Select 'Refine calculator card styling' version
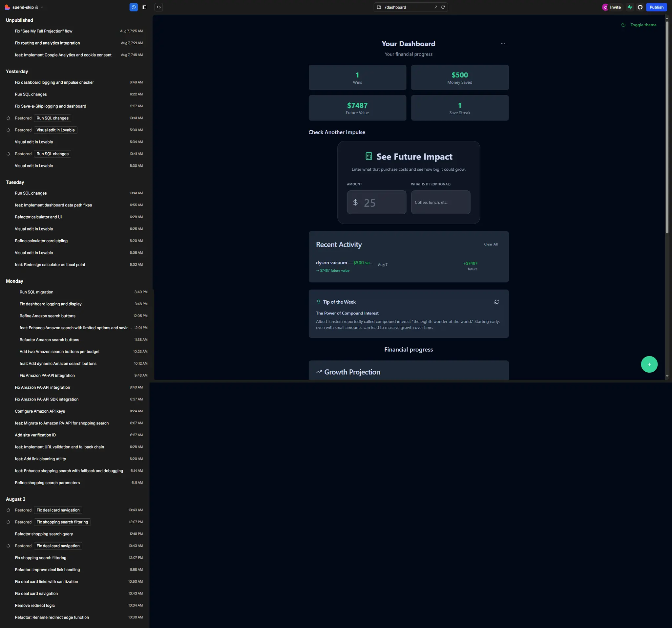The height and width of the screenshot is (628, 672). (x=75, y=241)
